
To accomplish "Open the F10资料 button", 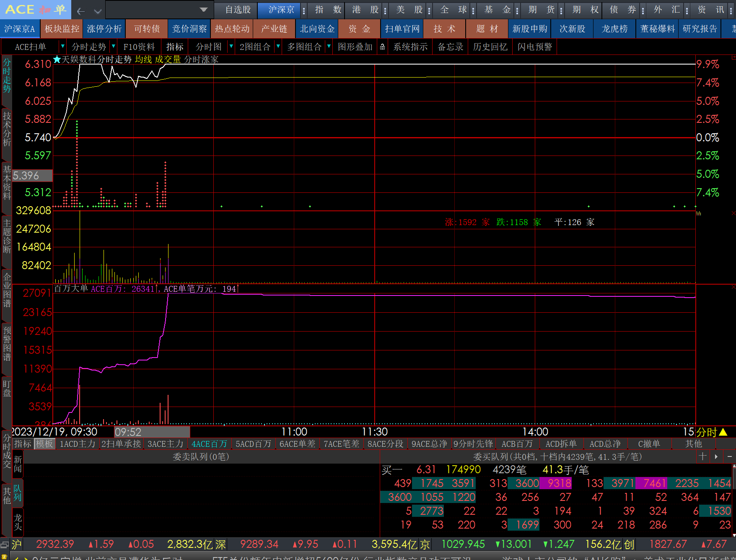I will click(x=139, y=47).
